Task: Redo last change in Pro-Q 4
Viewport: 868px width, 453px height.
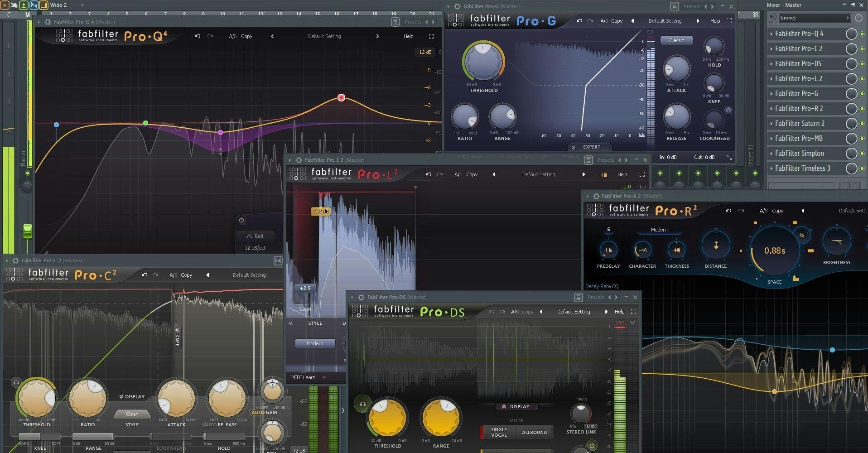Action: [x=210, y=36]
